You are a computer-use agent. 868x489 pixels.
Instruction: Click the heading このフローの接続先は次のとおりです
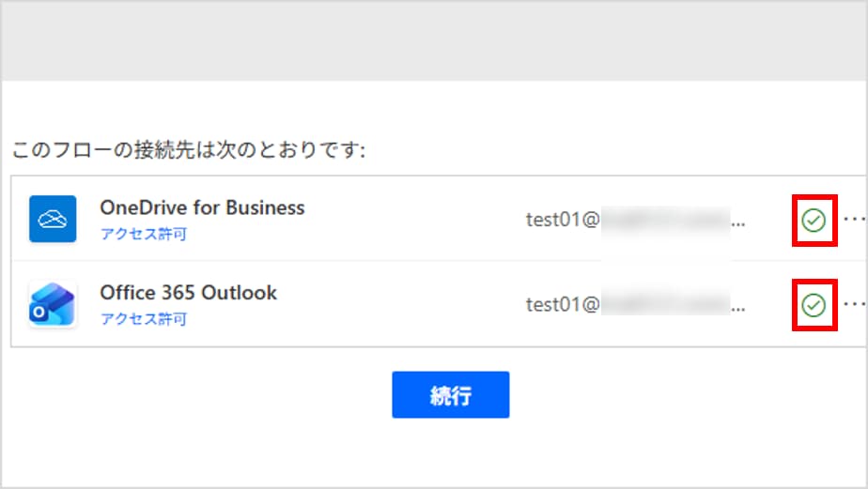188,150
